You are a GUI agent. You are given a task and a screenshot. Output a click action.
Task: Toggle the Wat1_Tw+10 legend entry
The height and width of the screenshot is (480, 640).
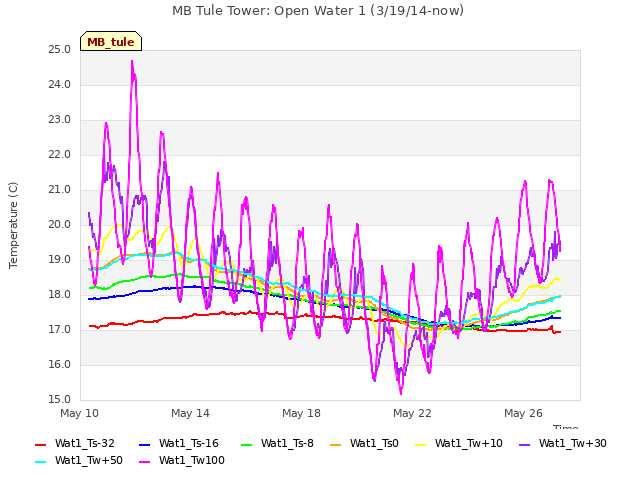pyautogui.click(x=459, y=443)
